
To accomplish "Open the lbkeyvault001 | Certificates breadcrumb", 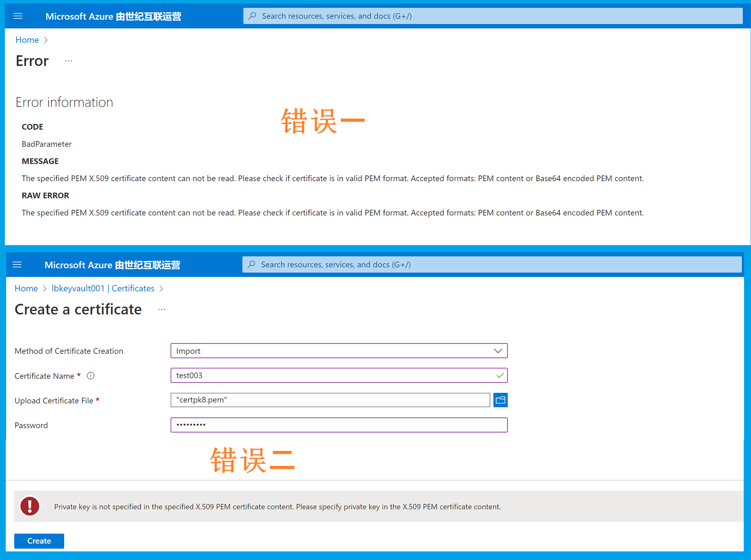I will [103, 288].
